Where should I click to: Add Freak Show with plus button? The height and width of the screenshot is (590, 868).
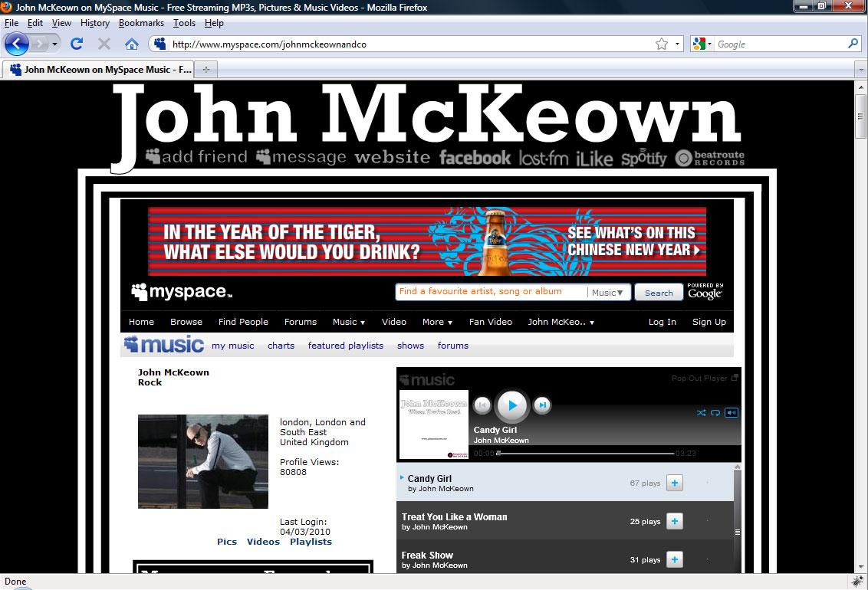[x=674, y=559]
